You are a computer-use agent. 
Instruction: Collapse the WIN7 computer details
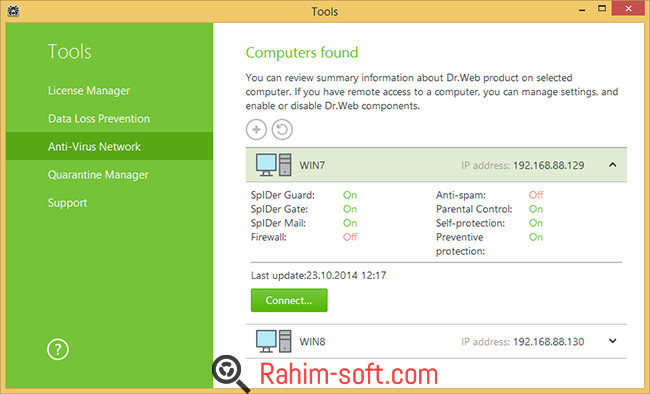(x=613, y=165)
